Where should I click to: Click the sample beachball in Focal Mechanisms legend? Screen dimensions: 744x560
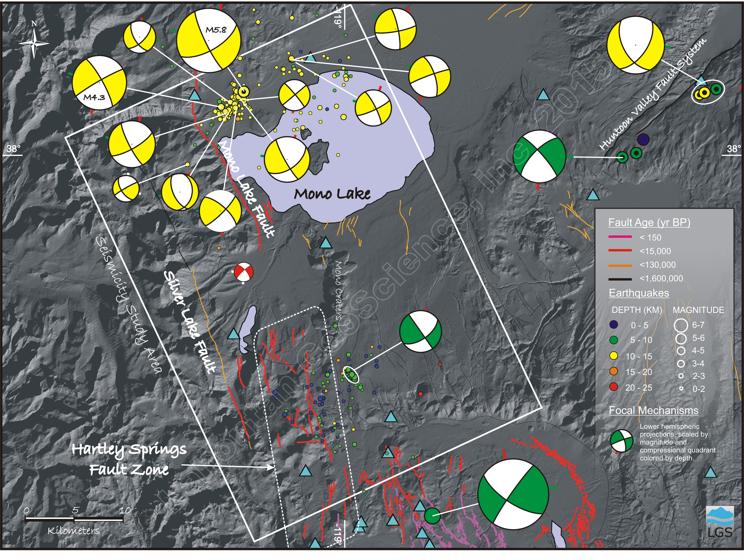click(x=622, y=441)
